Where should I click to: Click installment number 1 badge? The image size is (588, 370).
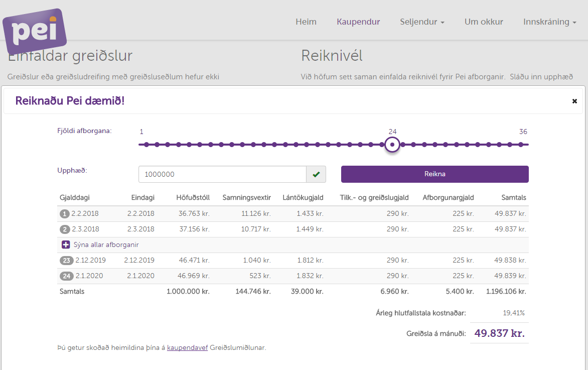coord(64,214)
